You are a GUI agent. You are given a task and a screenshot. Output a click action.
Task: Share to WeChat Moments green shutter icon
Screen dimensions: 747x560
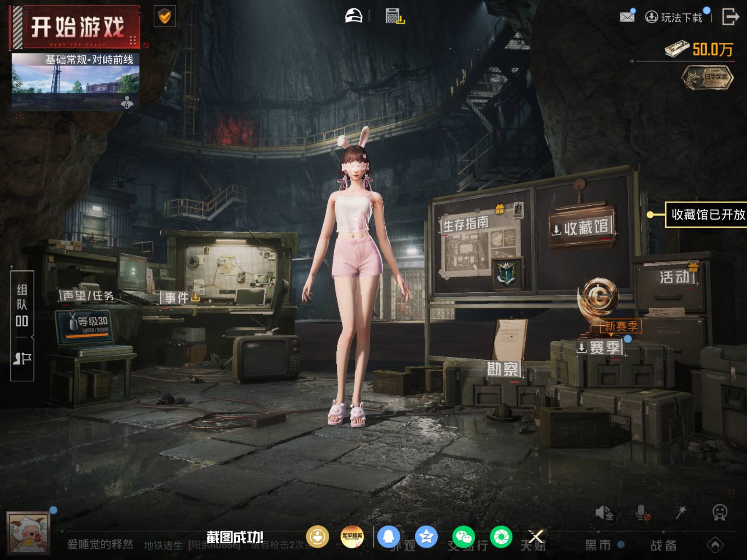pos(501,537)
